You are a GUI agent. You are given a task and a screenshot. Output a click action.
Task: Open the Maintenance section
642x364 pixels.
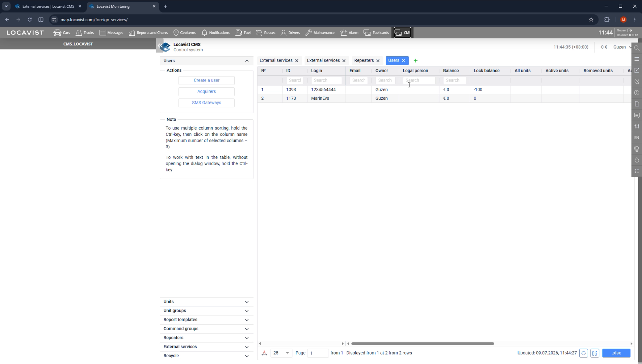320,33
